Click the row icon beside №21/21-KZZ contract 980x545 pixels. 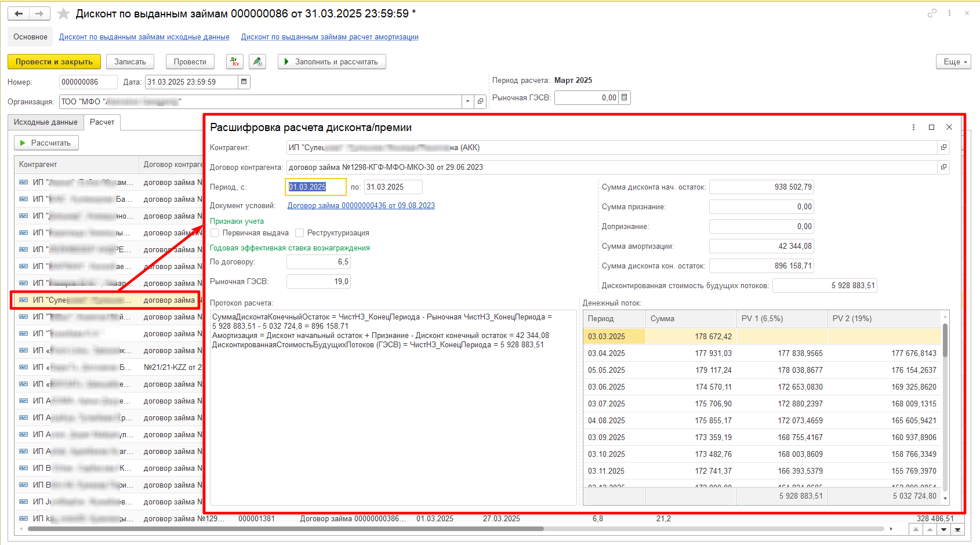click(x=23, y=367)
